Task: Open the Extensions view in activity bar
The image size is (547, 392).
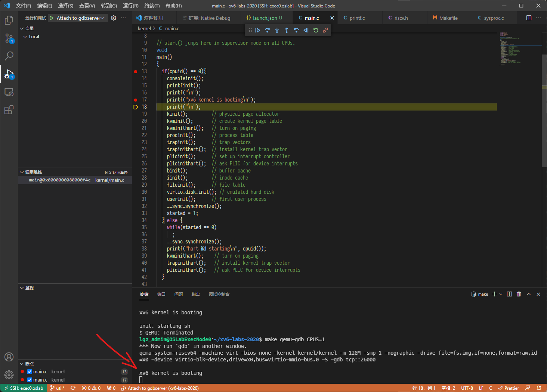Action: (x=9, y=110)
